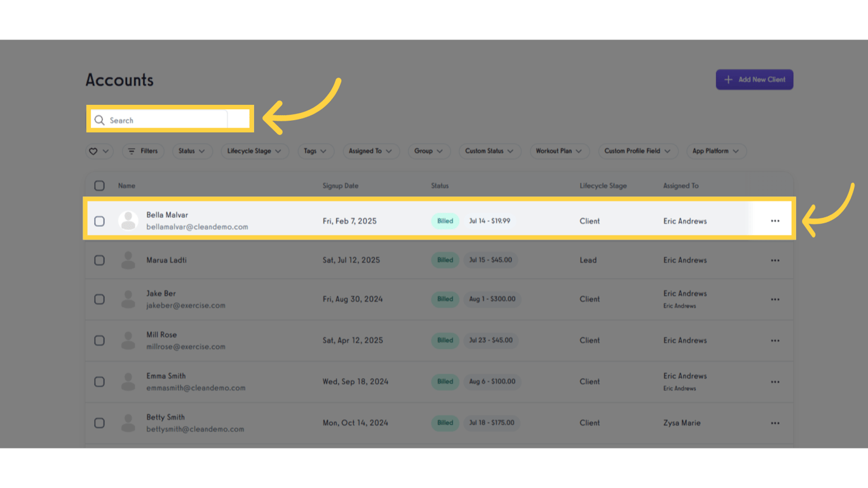Open the Status filter dropdown

coord(192,151)
